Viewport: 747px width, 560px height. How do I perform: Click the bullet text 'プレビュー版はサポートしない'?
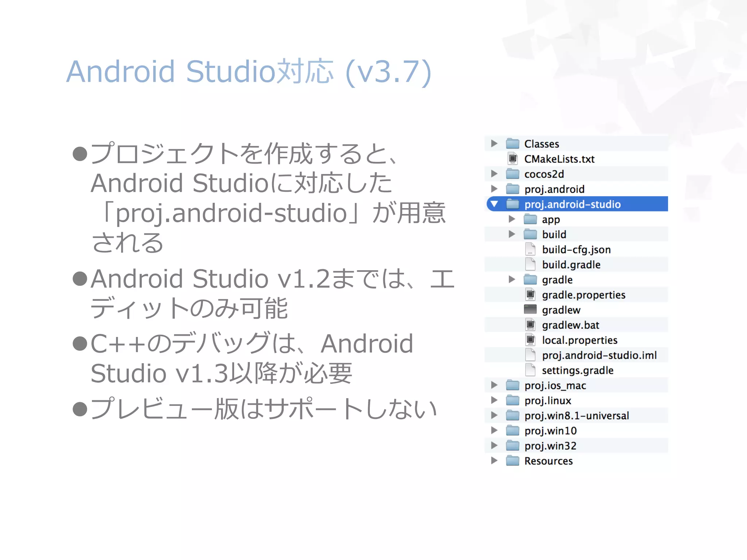(263, 408)
